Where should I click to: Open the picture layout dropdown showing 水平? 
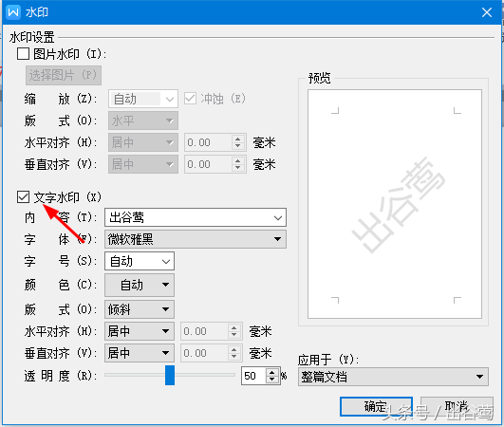[x=143, y=121]
